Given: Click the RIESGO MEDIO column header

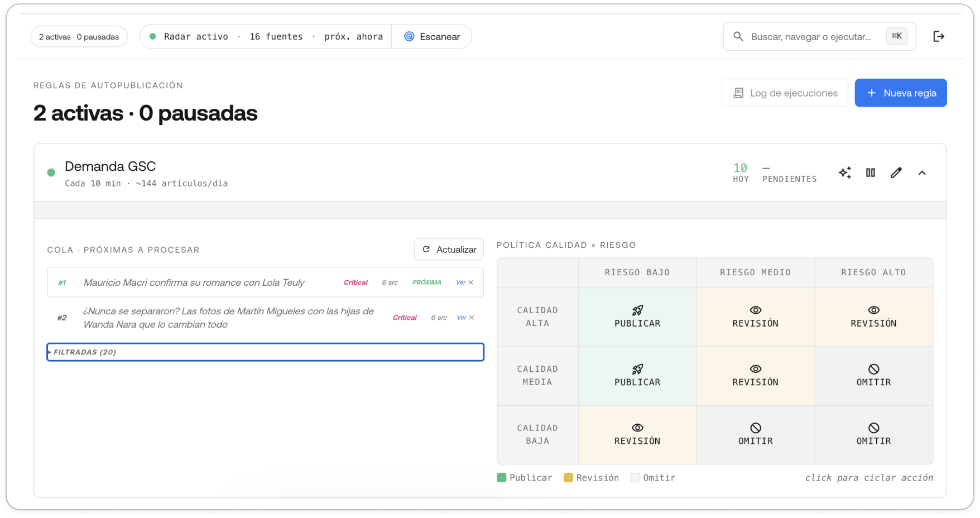Looking at the screenshot, I should (756, 272).
